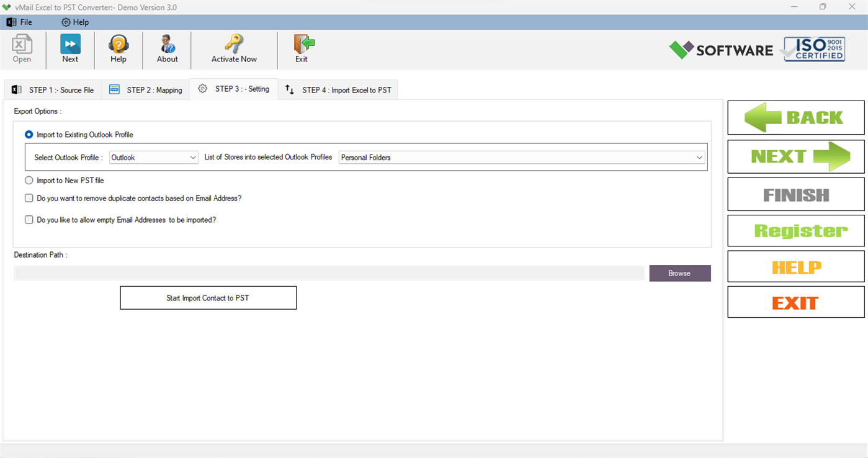This screenshot has height=458, width=868.
Task: Enable removing duplicate contacts by email address
Action: 29,198
